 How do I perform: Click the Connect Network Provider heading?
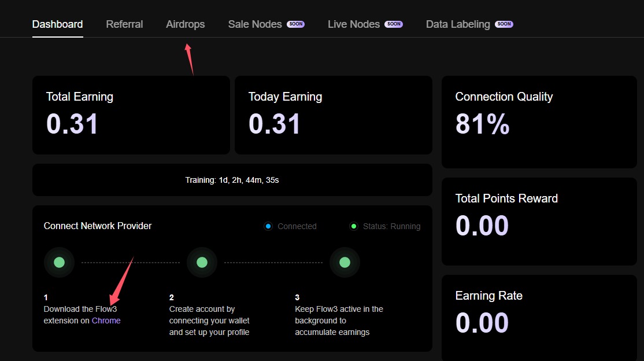click(x=98, y=226)
